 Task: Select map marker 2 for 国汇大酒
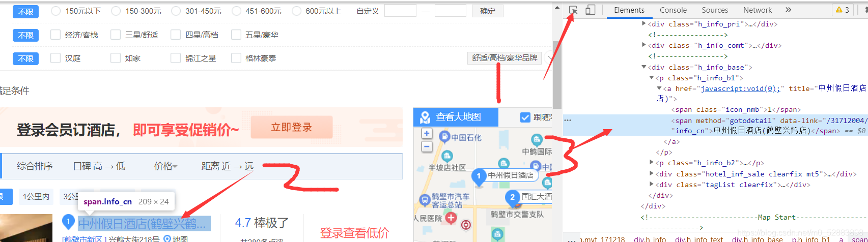pyautogui.click(x=512, y=197)
